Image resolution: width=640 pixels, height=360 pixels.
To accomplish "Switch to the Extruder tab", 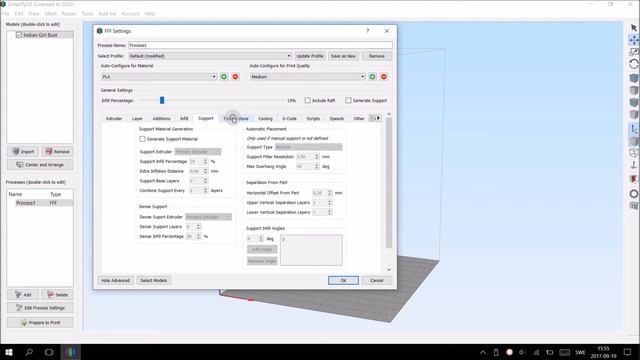I will tap(114, 119).
